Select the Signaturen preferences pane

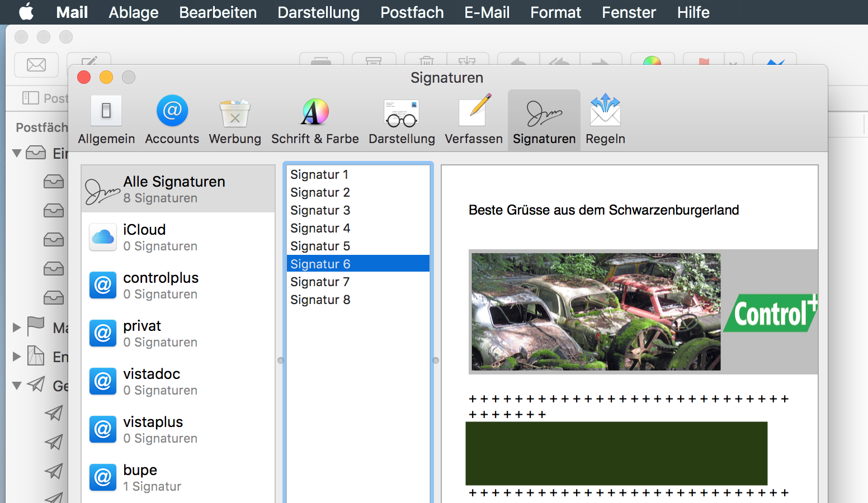point(544,120)
